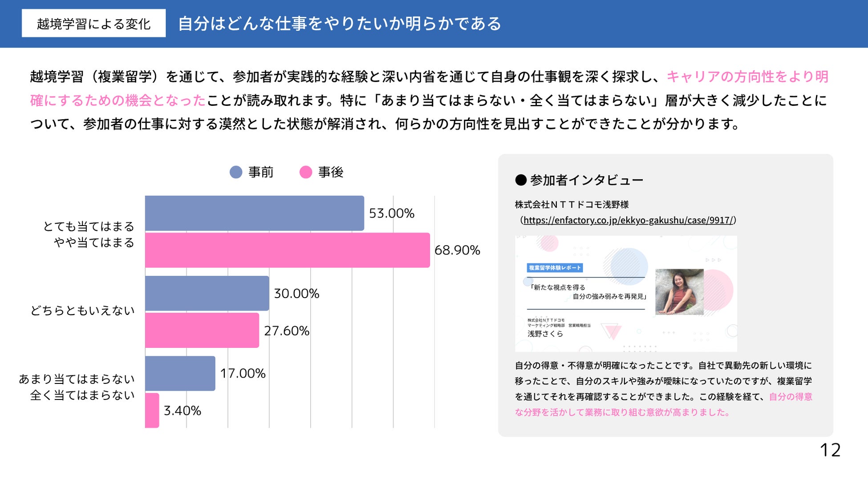Click the black bullet beside 参加者インタビュー
This screenshot has height=488, width=868.
(x=521, y=180)
